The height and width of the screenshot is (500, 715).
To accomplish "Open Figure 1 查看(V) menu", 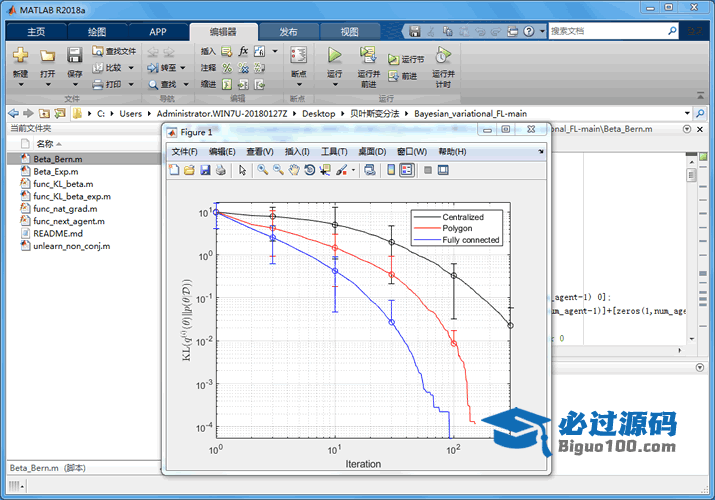I will [260, 152].
